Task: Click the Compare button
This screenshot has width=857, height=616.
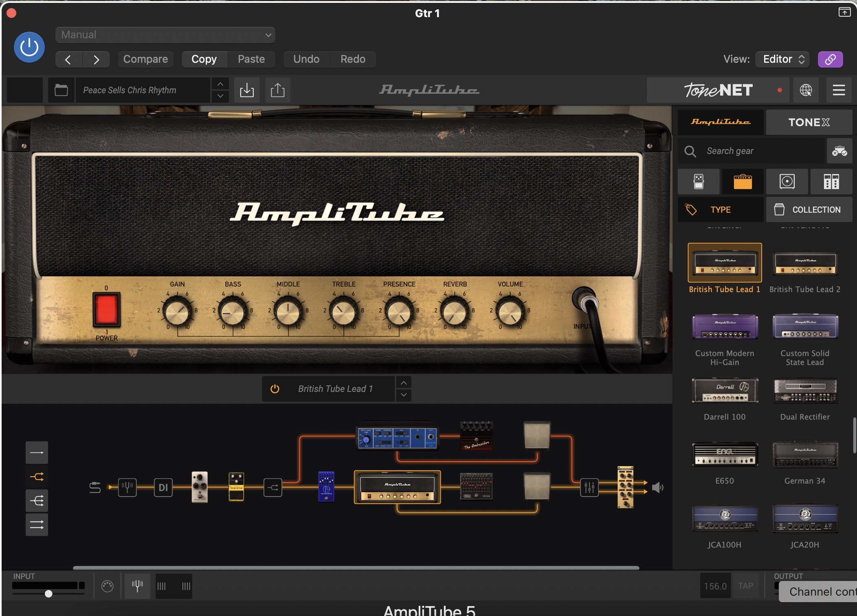Action: tap(145, 59)
